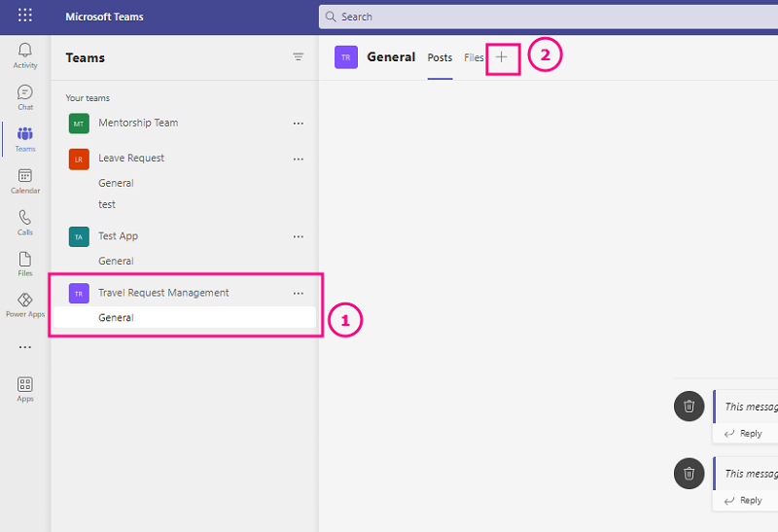The height and width of the screenshot is (532, 778).
Task: Go to the Calls section
Action: (x=25, y=222)
